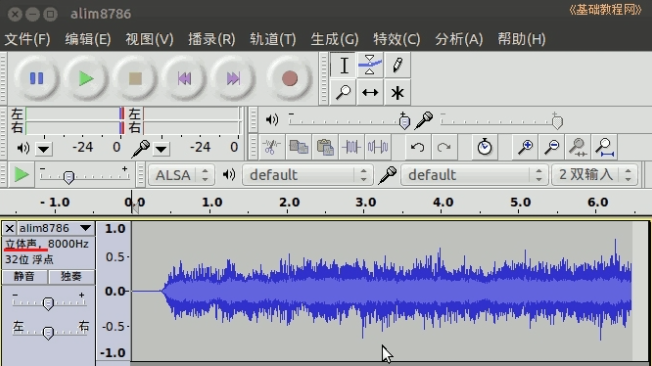Image resolution: width=652 pixels, height=366 pixels.
Task: Open the 视图(V) menu
Action: 149,39
